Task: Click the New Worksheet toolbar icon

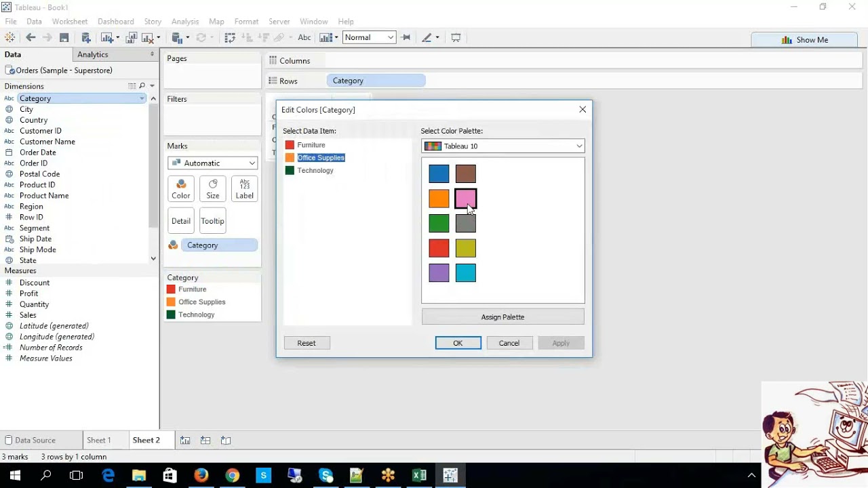Action: 107,38
